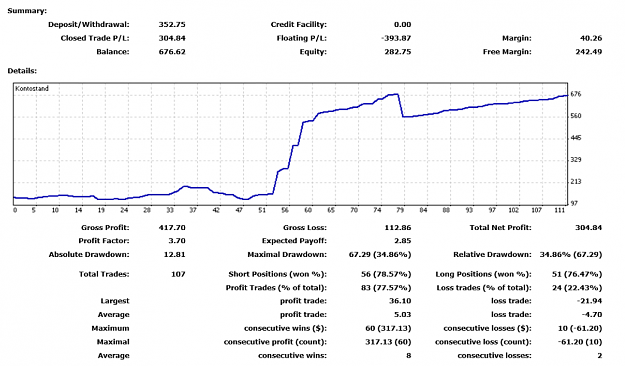Click the Summary heading
The image size is (625, 366).
(27, 11)
